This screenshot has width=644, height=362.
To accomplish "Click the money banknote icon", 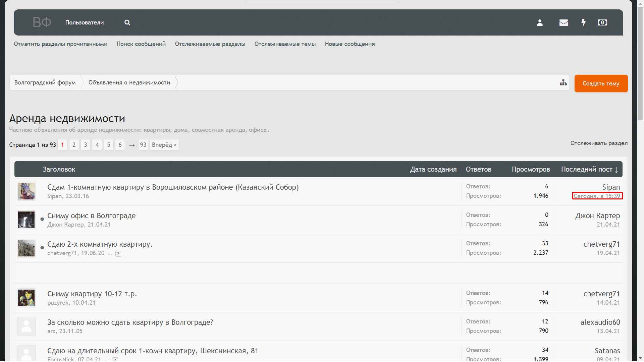I will (x=602, y=22).
